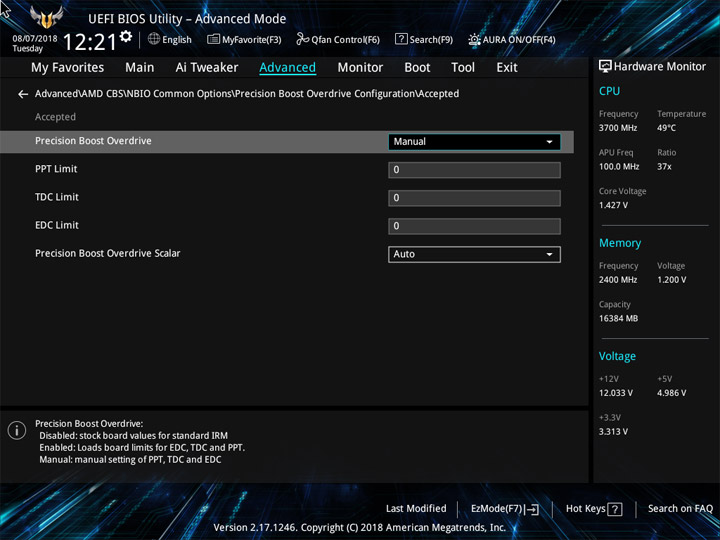Toggle AURA ON/OFF light icon

click(x=474, y=39)
